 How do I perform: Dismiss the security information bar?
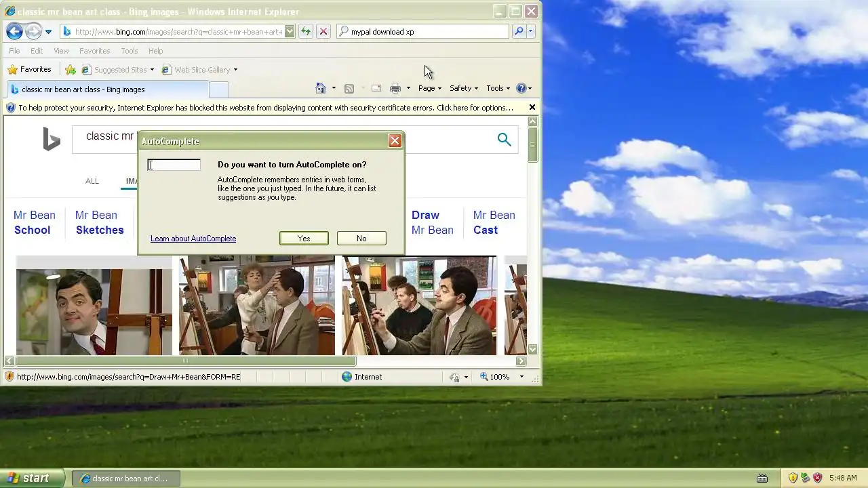pyautogui.click(x=532, y=107)
